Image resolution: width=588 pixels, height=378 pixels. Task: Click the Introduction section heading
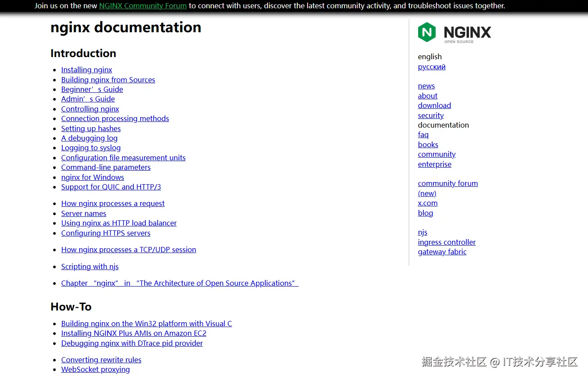[83, 53]
